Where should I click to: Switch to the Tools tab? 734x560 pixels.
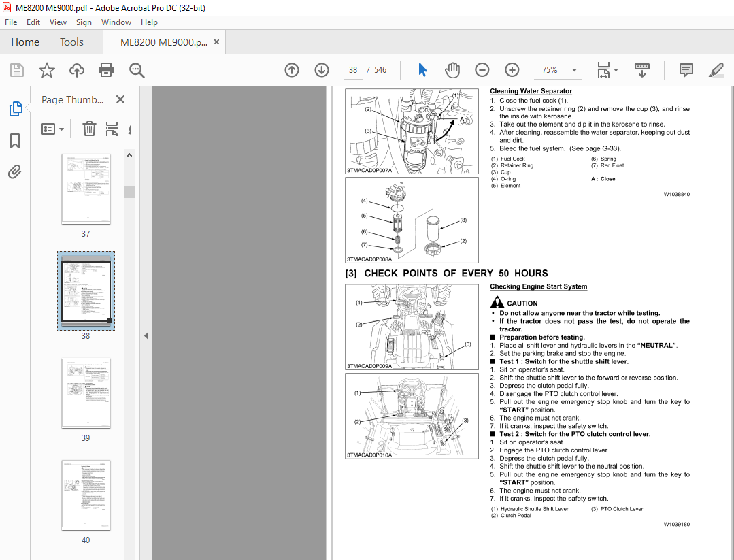click(71, 42)
